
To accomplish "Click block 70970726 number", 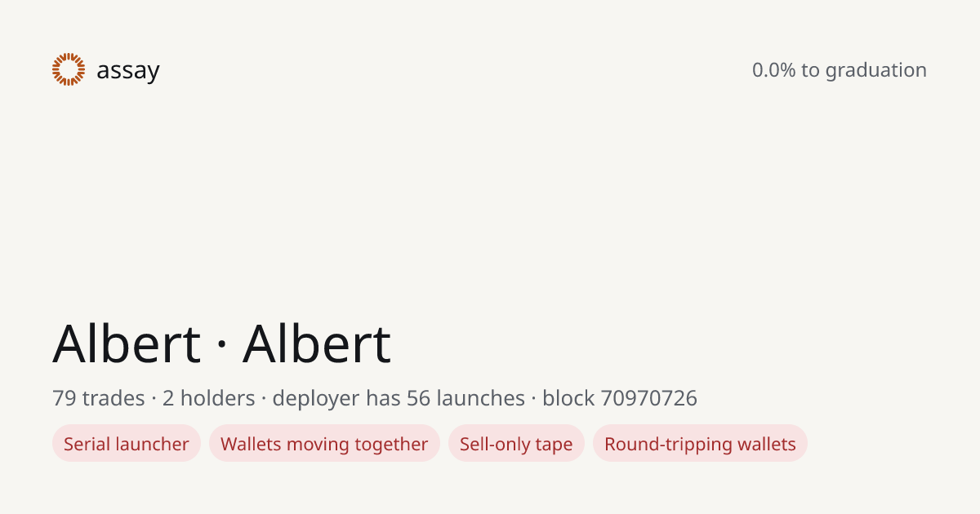I will [x=620, y=398].
